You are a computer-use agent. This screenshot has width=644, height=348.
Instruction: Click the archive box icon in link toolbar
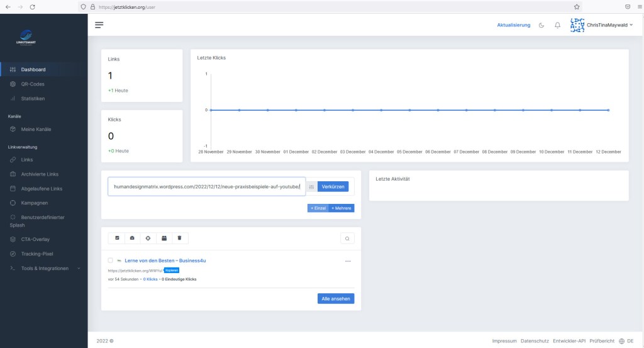(x=132, y=238)
